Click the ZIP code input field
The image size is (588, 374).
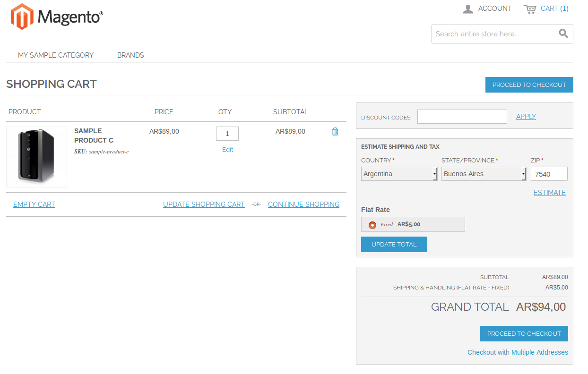point(549,173)
